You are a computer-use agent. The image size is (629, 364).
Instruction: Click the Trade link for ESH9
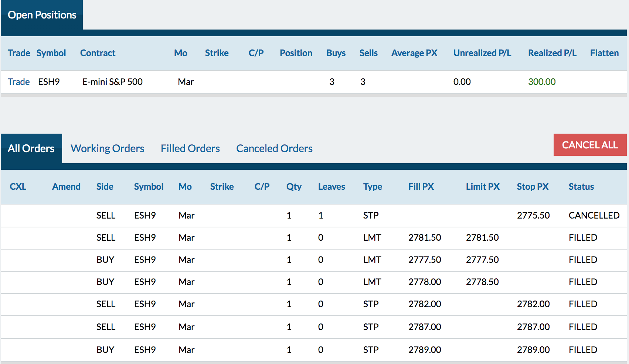(x=19, y=82)
